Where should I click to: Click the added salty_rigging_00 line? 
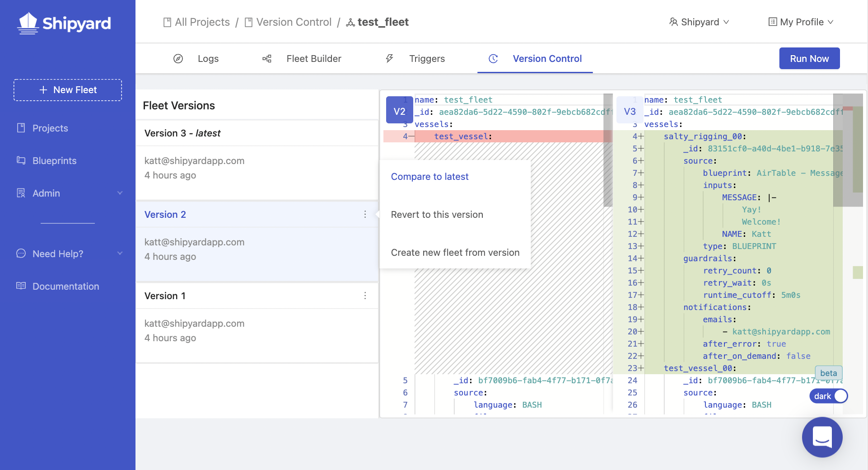728,136
